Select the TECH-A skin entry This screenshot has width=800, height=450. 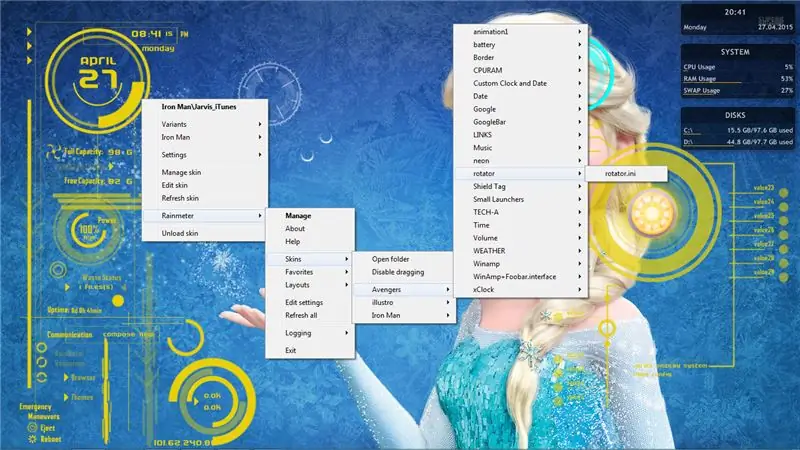pos(520,212)
